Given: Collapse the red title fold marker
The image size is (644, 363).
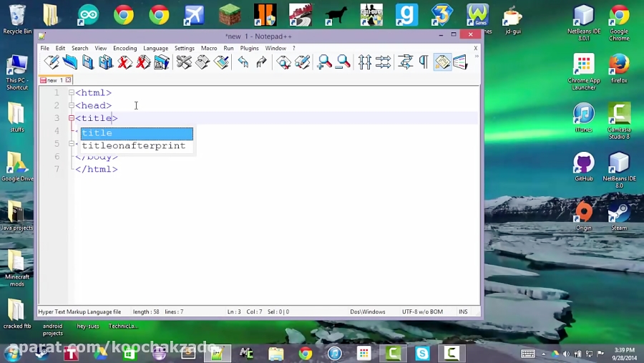Looking at the screenshot, I should tap(72, 118).
